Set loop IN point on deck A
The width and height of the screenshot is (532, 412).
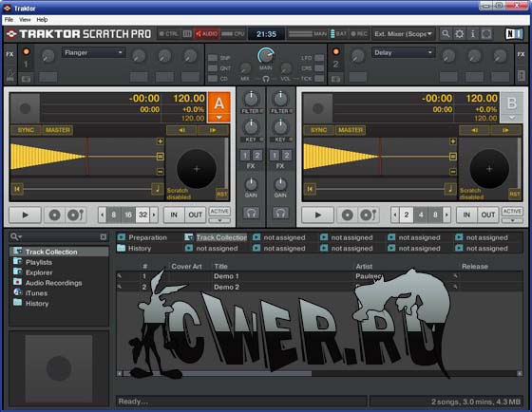(x=174, y=215)
